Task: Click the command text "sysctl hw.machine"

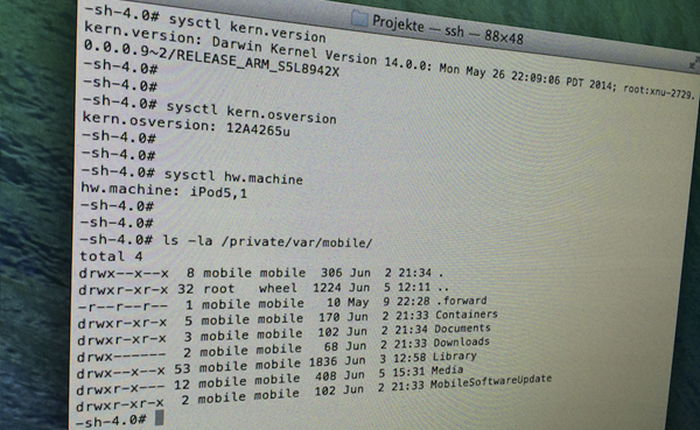Action: click(233, 176)
